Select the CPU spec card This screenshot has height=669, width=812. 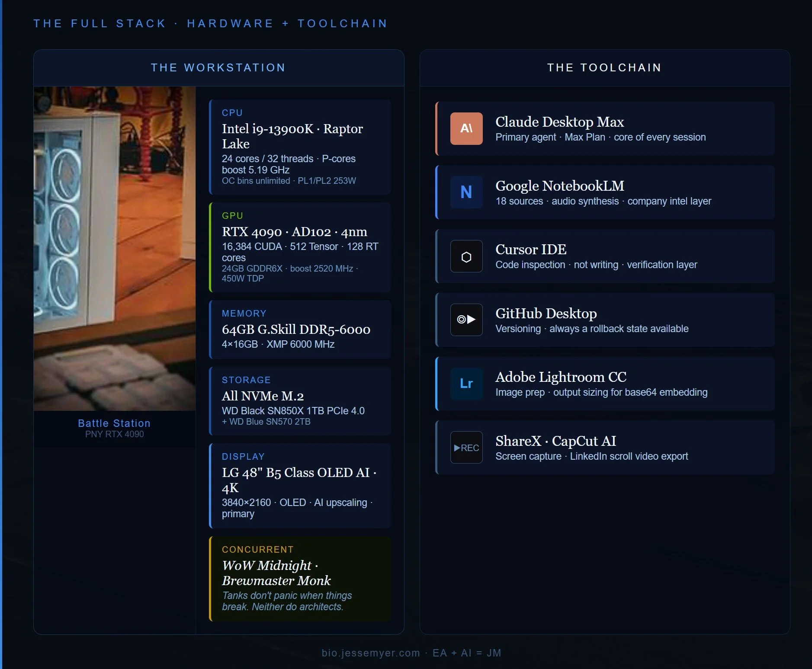tap(300, 147)
